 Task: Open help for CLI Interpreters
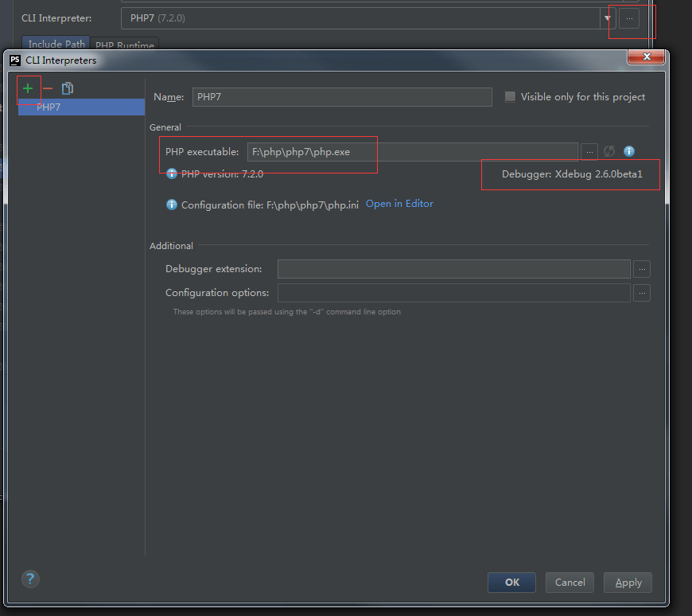click(30, 579)
